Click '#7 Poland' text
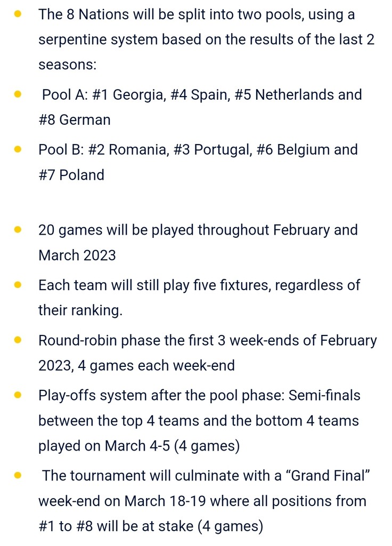The height and width of the screenshot is (546, 392). tap(71, 175)
